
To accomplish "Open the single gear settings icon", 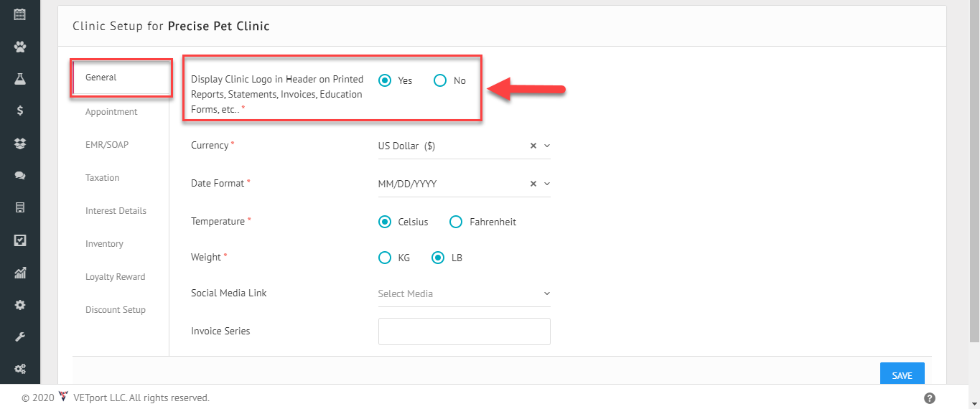I will 20,305.
